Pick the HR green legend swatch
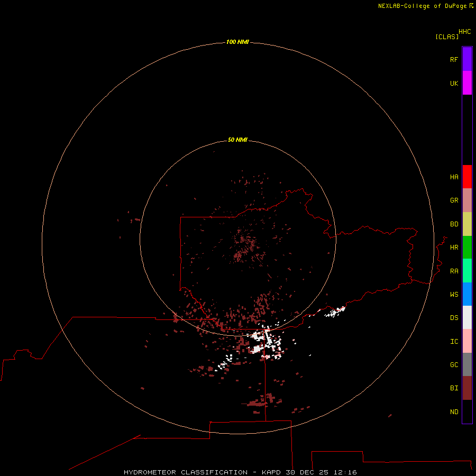 pyautogui.click(x=467, y=248)
